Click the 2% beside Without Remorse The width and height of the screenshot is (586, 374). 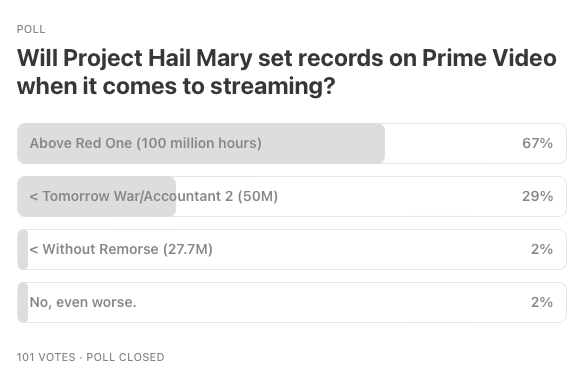(x=542, y=250)
